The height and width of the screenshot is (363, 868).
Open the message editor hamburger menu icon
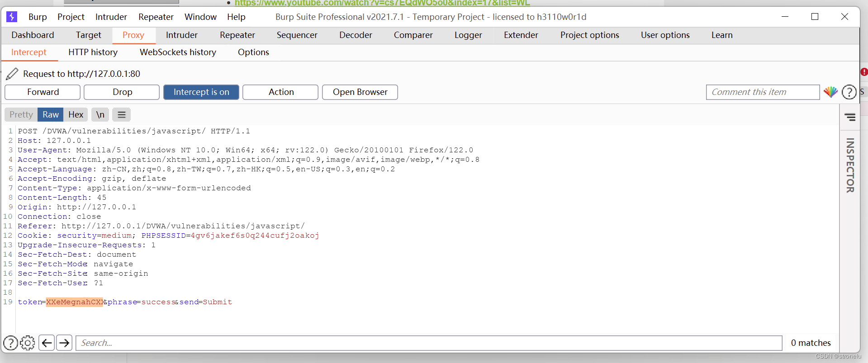tap(122, 115)
